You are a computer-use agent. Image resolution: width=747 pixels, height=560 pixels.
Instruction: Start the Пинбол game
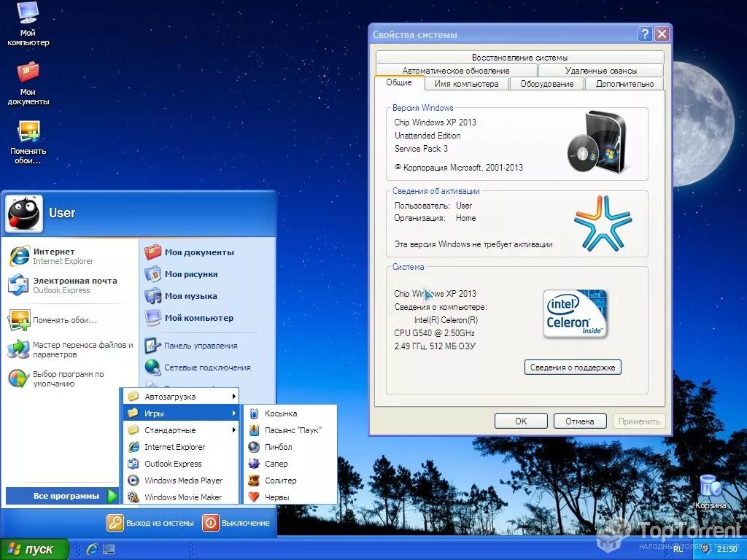290,447
